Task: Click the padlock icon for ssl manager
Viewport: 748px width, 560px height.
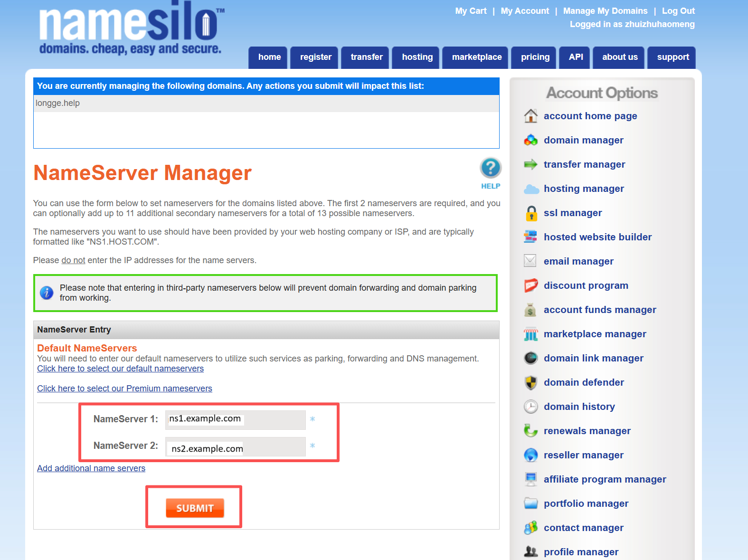Action: coord(531,213)
